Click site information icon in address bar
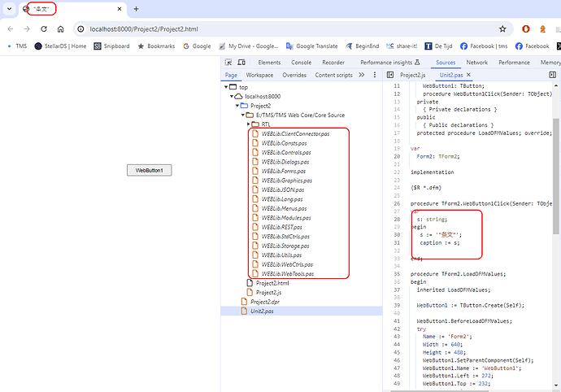 coord(80,29)
